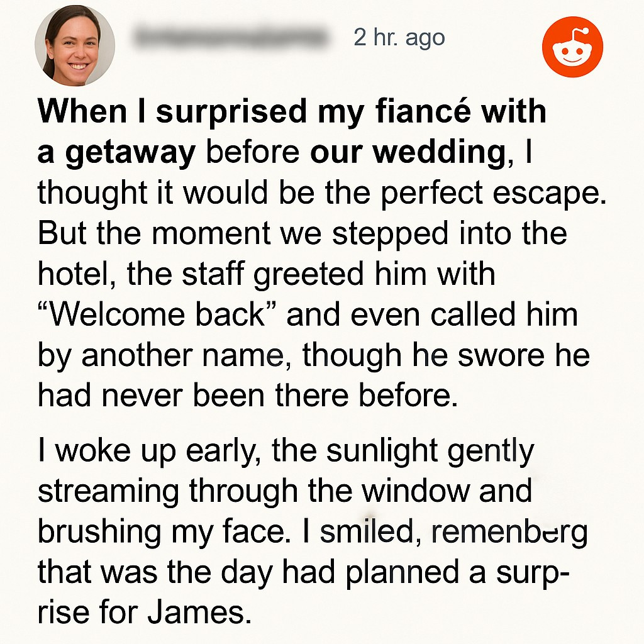Click the bold phrase "our wedding"
This screenshot has height=644, width=644.
click(408, 152)
